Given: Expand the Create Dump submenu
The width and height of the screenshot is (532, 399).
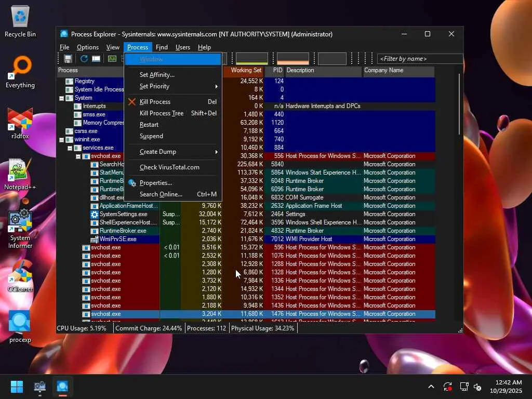Looking at the screenshot, I should point(173,152).
